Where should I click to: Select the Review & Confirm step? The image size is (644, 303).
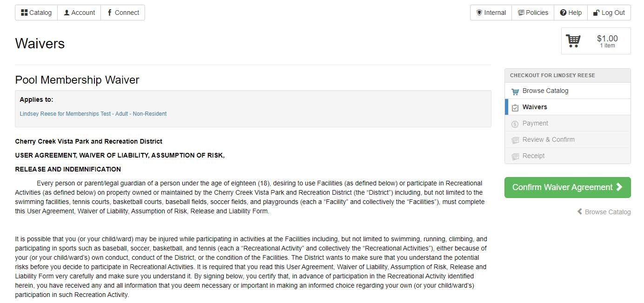click(548, 139)
